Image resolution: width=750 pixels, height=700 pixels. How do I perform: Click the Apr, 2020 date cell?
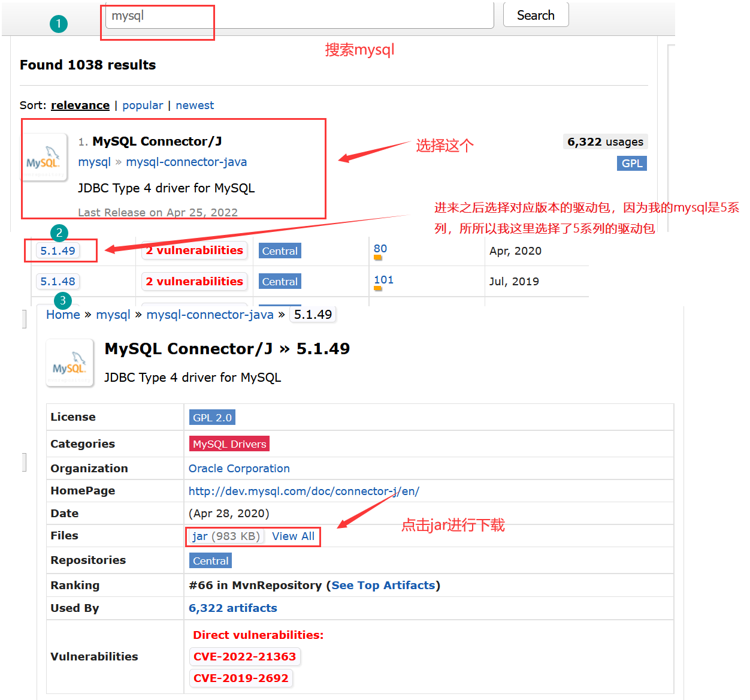pos(515,251)
